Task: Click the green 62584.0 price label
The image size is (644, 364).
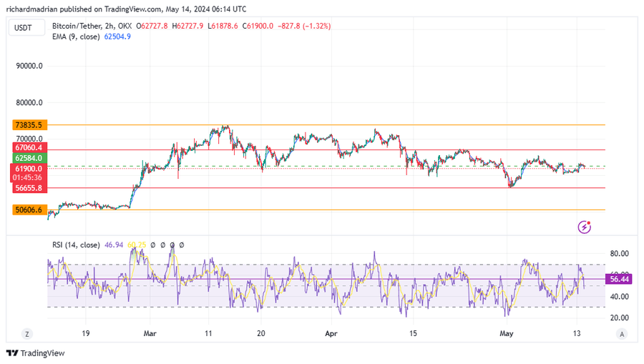Action: 29,158
